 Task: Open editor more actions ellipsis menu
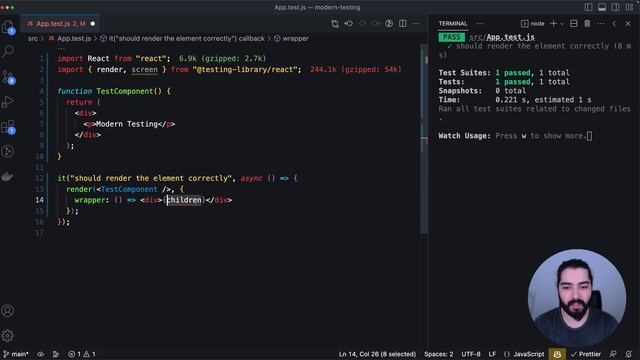click(x=416, y=24)
